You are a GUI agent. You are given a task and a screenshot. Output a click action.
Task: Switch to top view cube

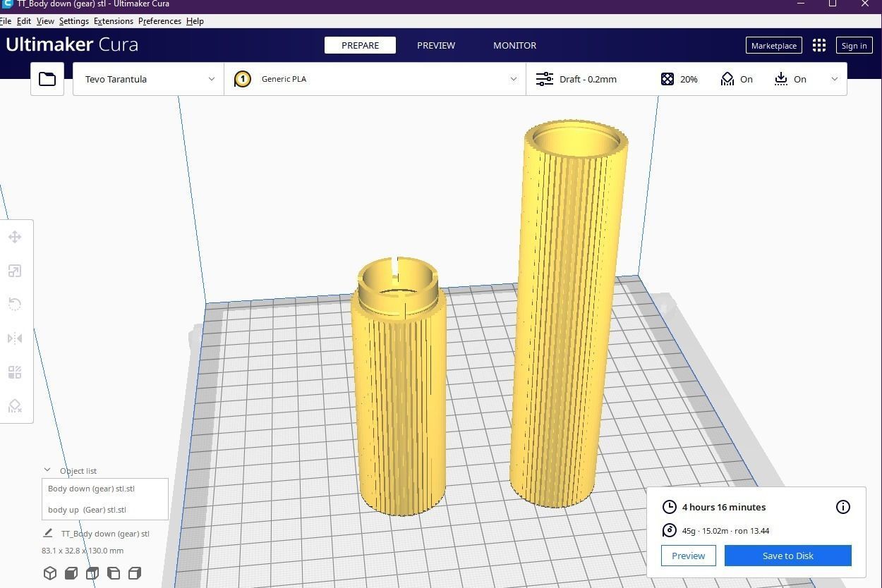pyautogui.click(x=92, y=573)
